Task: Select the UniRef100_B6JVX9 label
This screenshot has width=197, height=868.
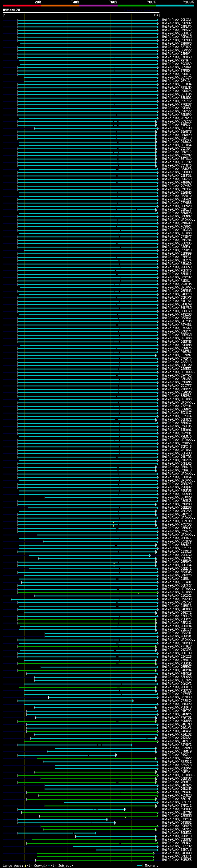Action: pos(176,497)
